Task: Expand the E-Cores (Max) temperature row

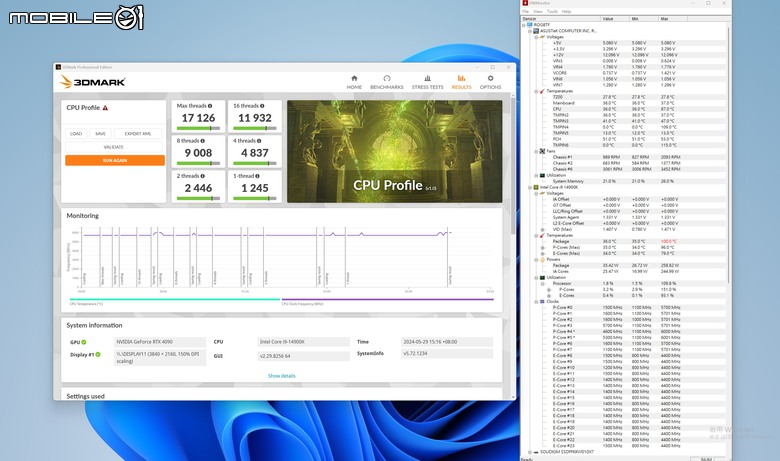Action: pos(543,254)
